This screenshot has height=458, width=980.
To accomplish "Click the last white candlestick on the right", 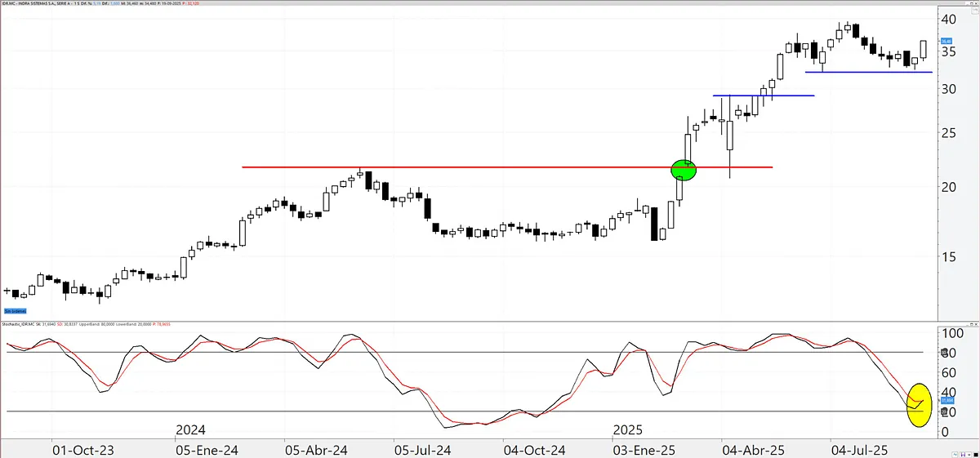I will [924, 49].
